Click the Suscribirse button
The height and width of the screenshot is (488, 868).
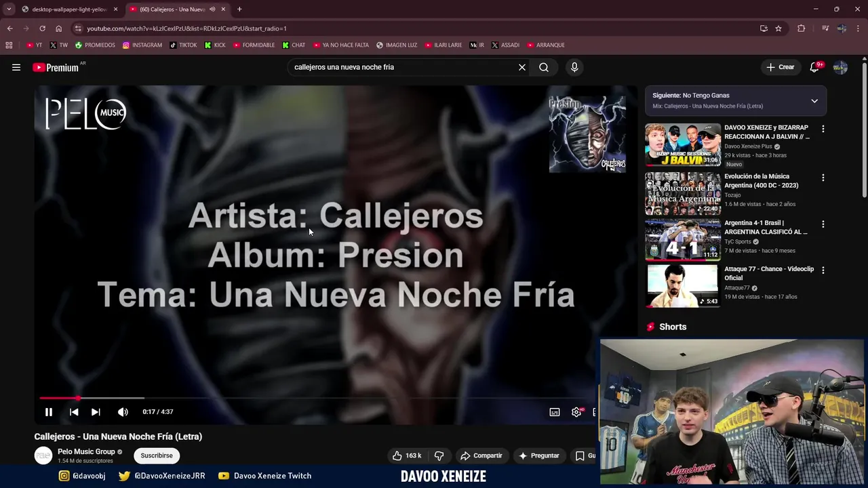(x=157, y=455)
